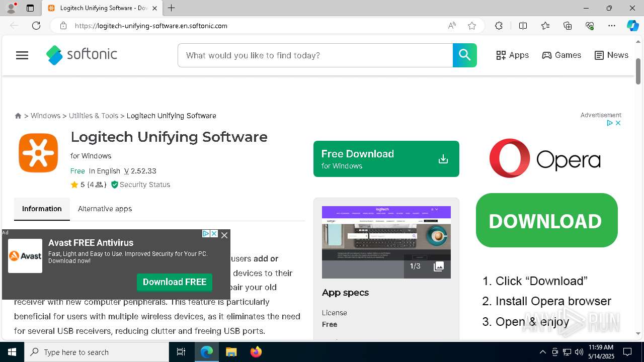
Task: Open the Softonic hamburger menu
Action: pos(22,55)
